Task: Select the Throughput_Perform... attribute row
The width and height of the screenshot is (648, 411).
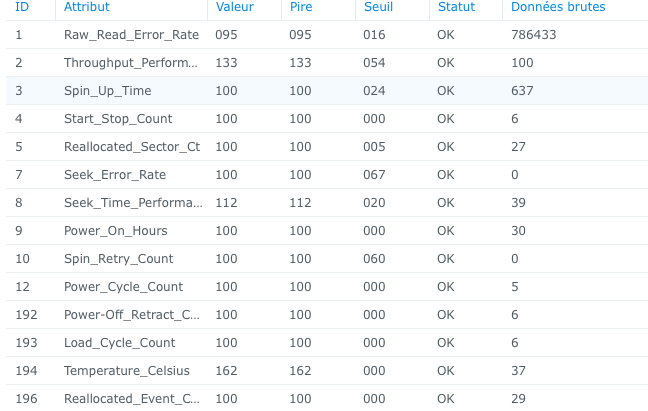Action: point(327,63)
